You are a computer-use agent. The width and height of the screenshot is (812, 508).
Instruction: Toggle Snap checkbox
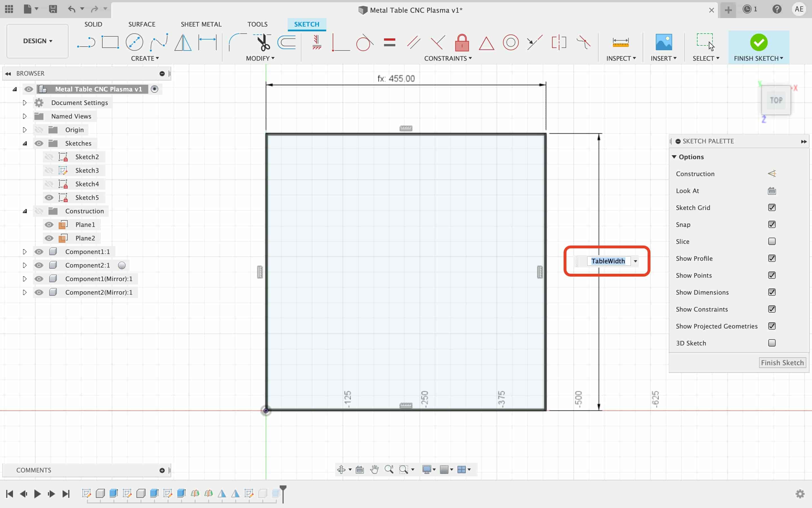772,224
